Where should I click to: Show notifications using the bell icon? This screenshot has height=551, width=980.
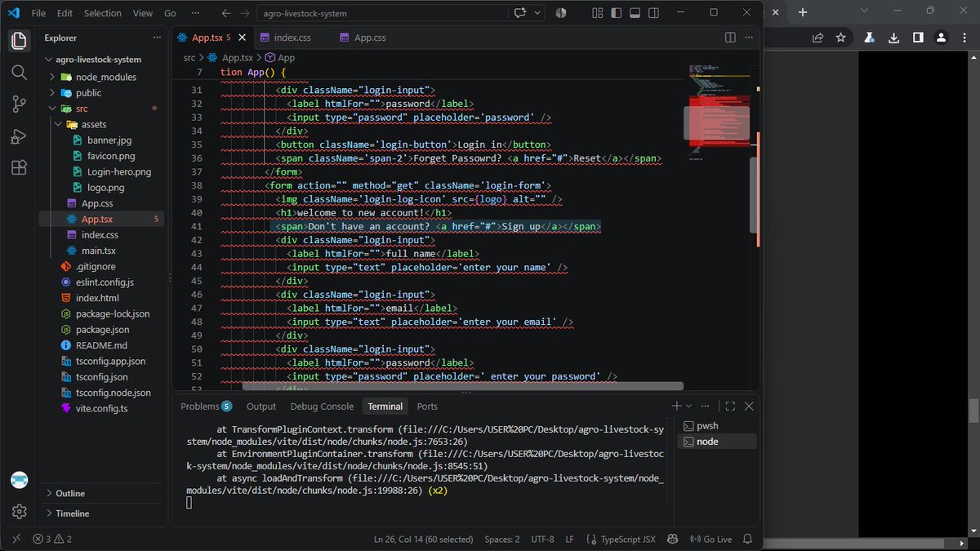click(746, 539)
